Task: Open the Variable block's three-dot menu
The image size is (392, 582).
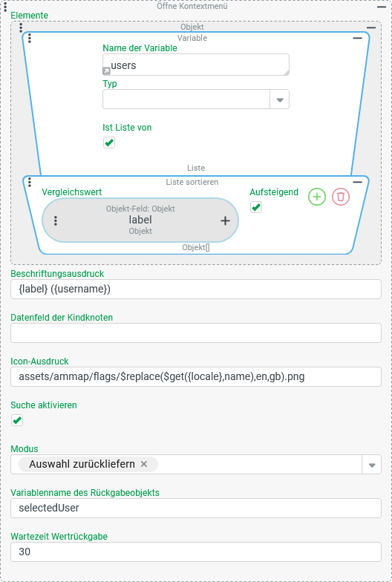Action: [30, 39]
